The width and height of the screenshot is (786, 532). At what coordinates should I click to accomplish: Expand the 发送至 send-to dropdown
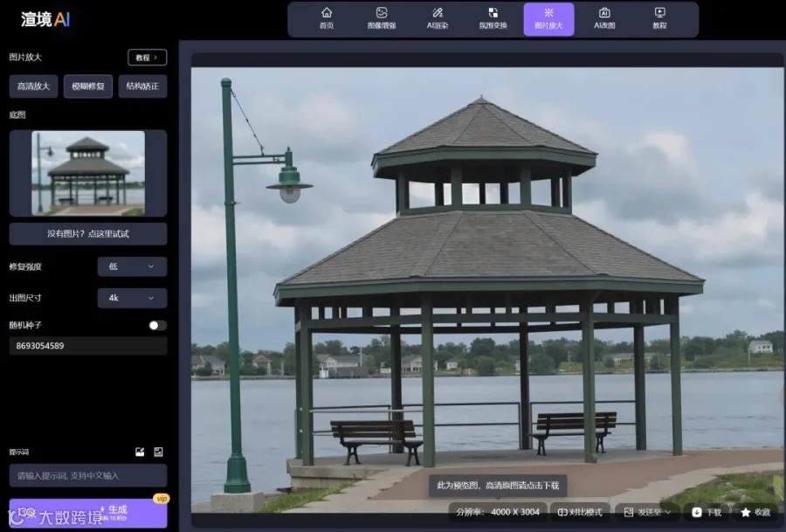pyautogui.click(x=647, y=512)
